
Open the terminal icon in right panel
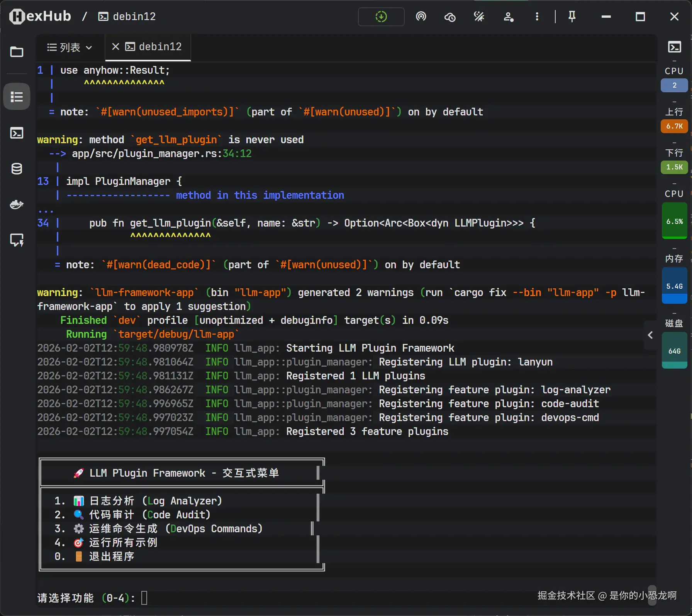coord(674,47)
